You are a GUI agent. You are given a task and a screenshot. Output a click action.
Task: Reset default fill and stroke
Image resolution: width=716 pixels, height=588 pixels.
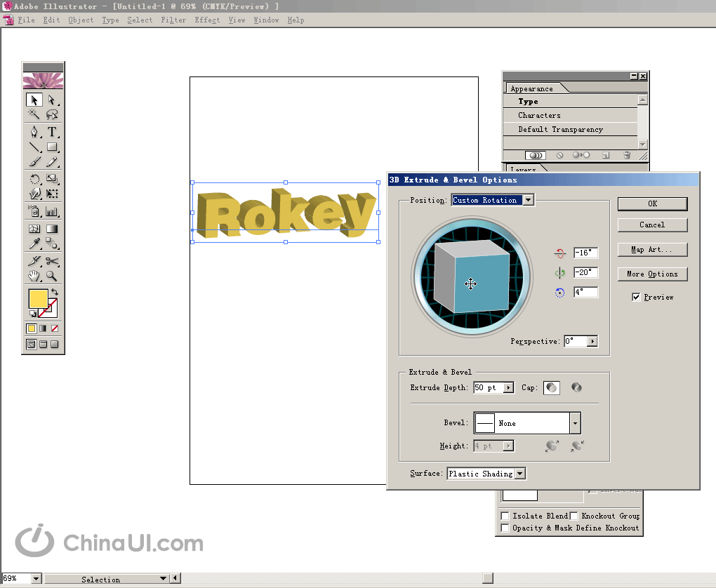pyautogui.click(x=32, y=313)
